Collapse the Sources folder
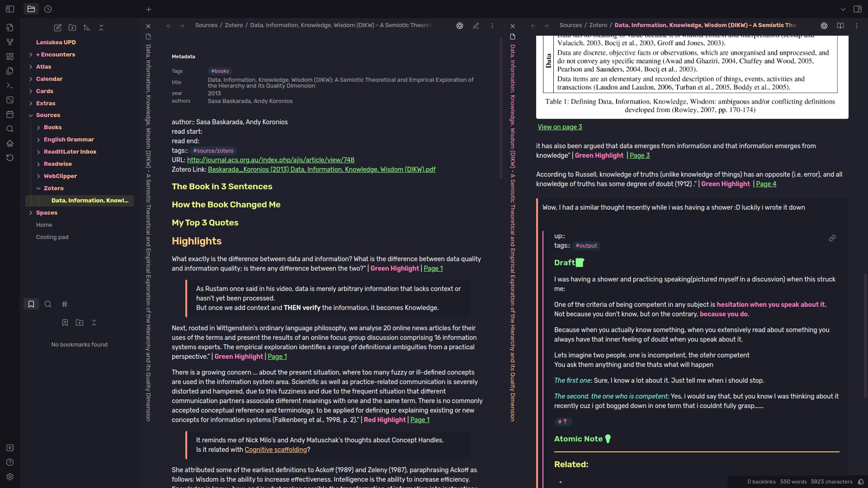Screen dimensions: 868x488 (48, 115)
